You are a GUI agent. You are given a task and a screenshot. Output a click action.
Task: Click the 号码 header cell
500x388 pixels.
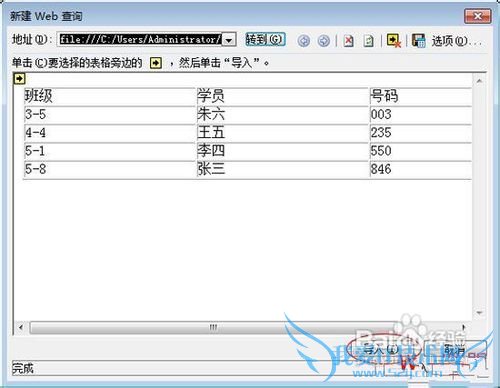421,96
